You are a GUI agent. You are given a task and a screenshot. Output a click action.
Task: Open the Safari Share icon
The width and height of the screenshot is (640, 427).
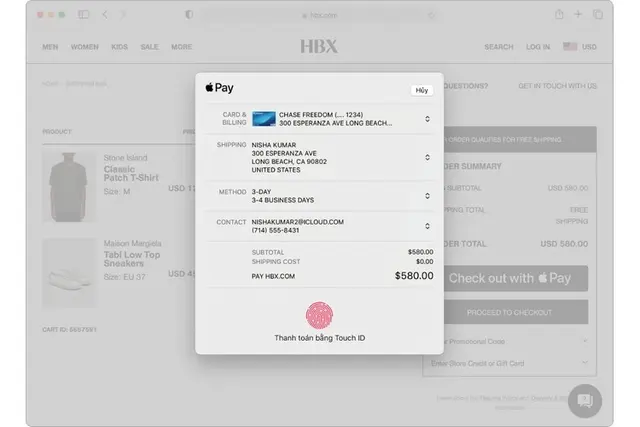pyautogui.click(x=559, y=14)
